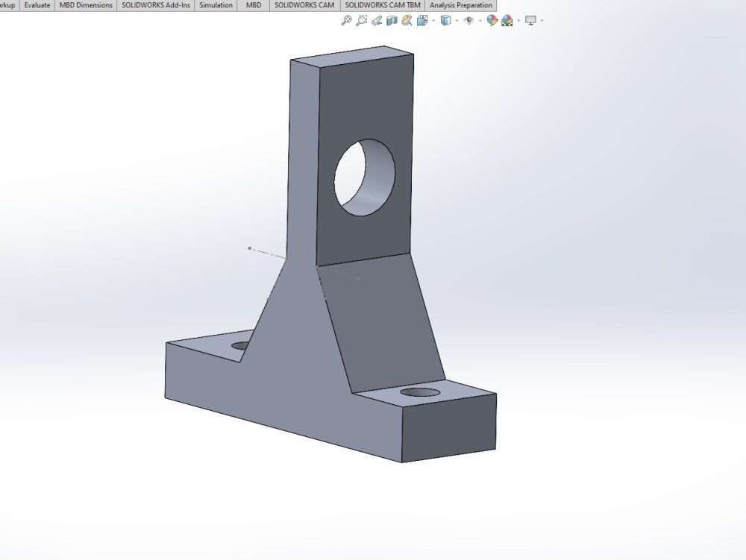The image size is (746, 560).
Task: Switch to the Simulation tab
Action: [216, 5]
